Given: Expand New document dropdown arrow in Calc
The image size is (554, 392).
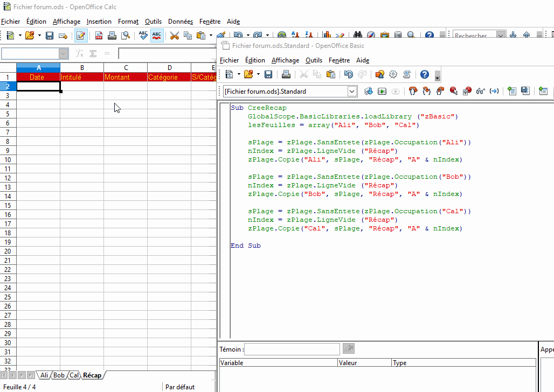Looking at the screenshot, I should (20, 36).
